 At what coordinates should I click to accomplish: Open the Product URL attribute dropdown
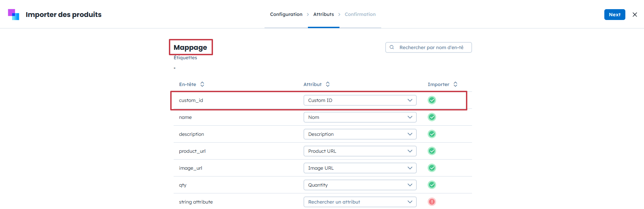pyautogui.click(x=360, y=151)
